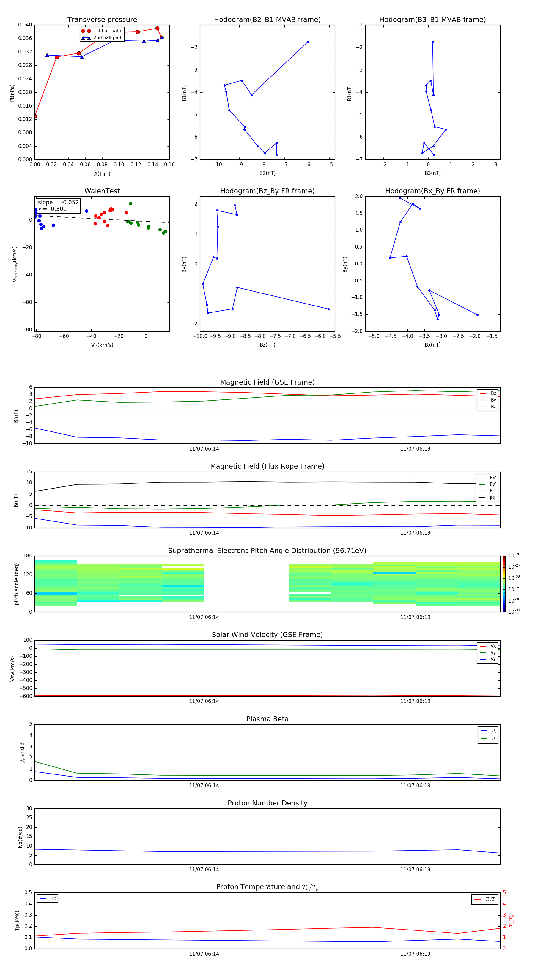Click the upper-right data point in B2_B1 hodogram
Image resolution: width=535 pixels, height=980 pixels.
point(308,42)
